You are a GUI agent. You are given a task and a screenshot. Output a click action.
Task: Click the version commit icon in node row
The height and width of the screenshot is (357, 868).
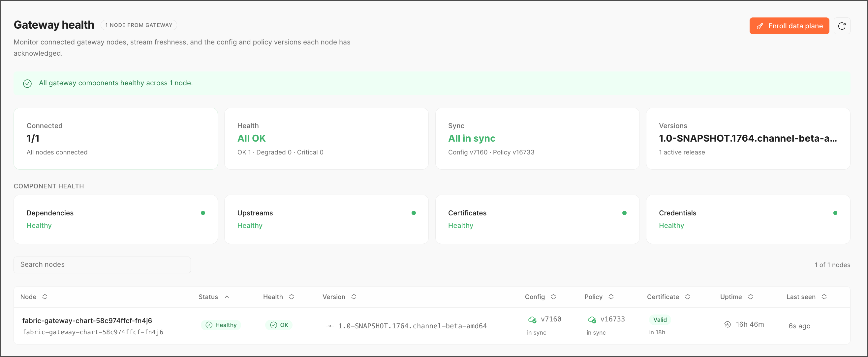click(x=329, y=326)
